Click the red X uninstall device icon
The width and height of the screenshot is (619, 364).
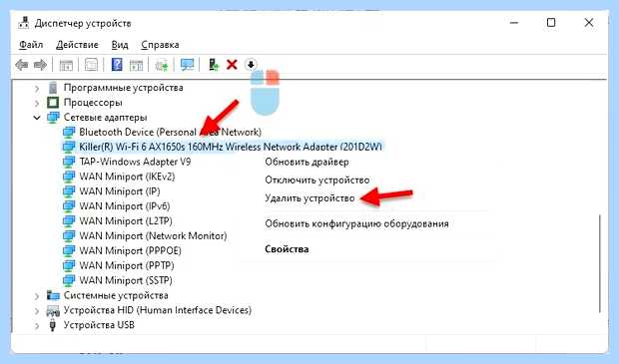click(x=232, y=64)
